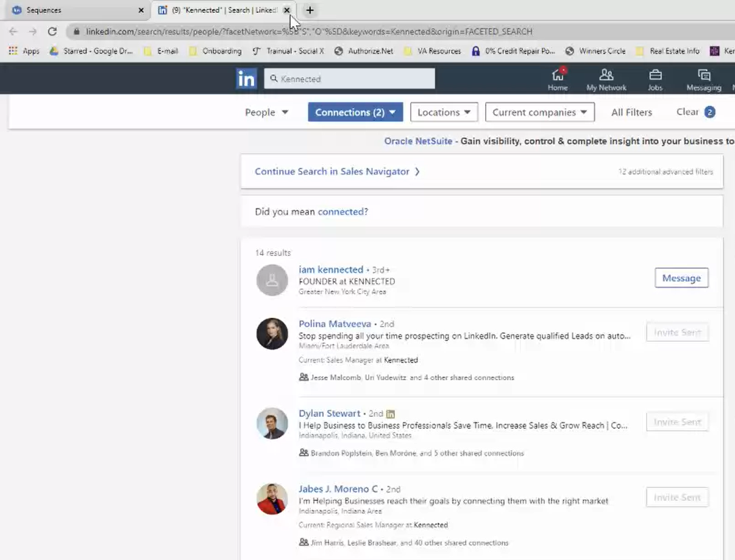Screen dimensions: 735x560
Task: Click '12 additional advanced filters' text
Action: 666,172
